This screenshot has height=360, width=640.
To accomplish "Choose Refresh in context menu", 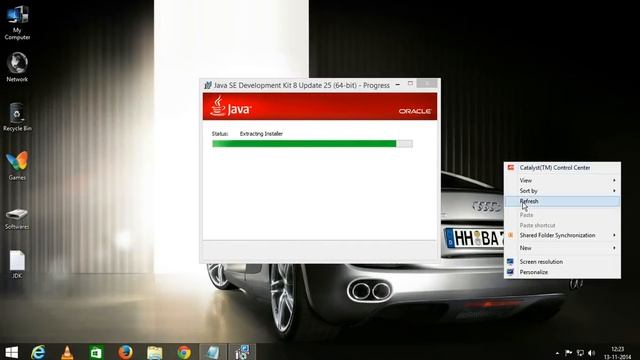I will [563, 201].
